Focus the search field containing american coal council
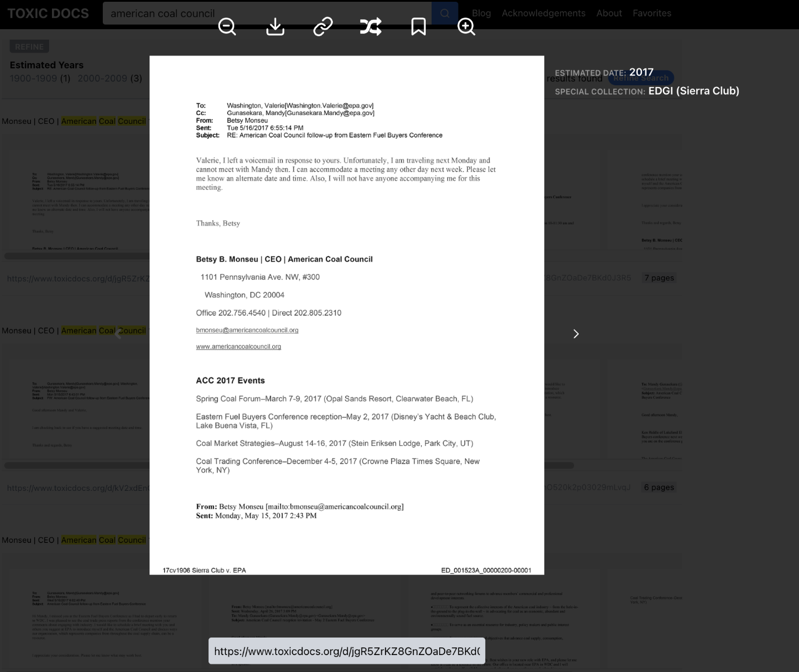The image size is (799, 672). [x=267, y=13]
